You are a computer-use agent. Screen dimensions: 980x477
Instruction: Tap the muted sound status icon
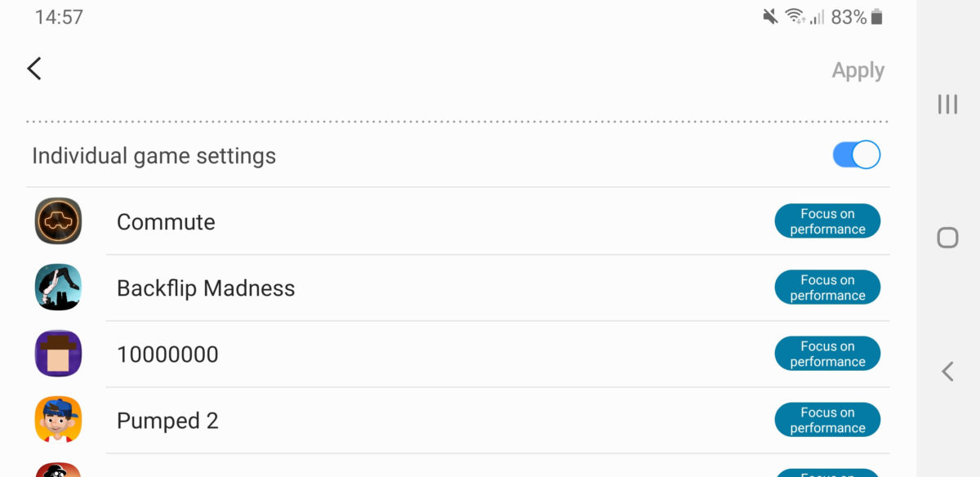(770, 17)
